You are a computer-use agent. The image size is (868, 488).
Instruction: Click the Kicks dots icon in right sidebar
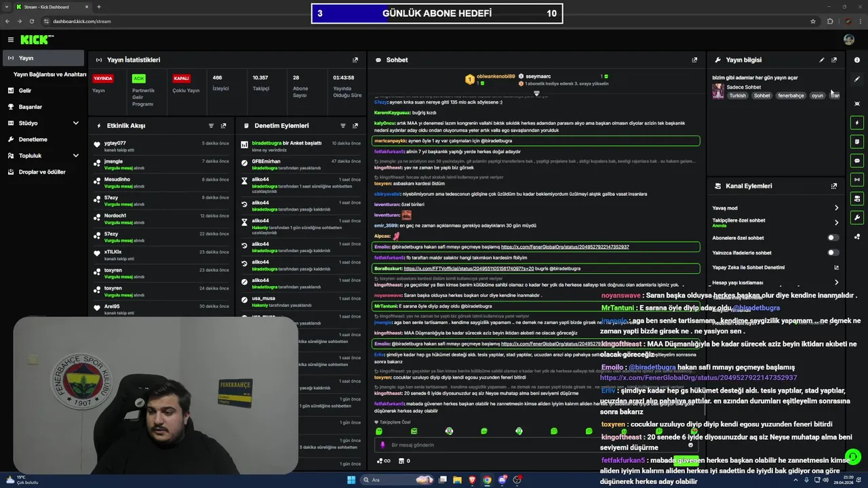coord(857,237)
